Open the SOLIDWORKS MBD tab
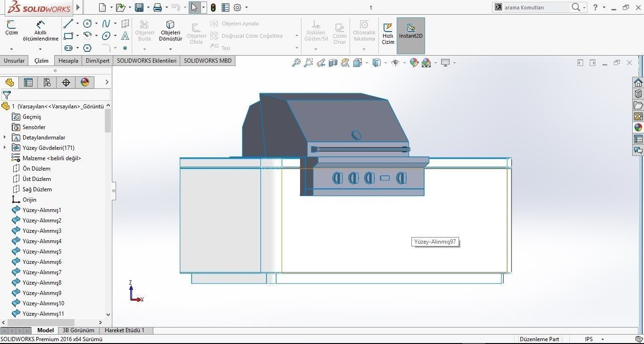 [x=208, y=61]
